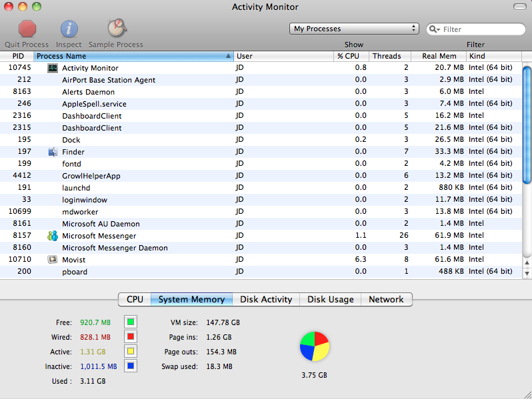This screenshot has width=532, height=399.
Task: Click Finder's 33.3 MB memory value
Action: coord(449,151)
